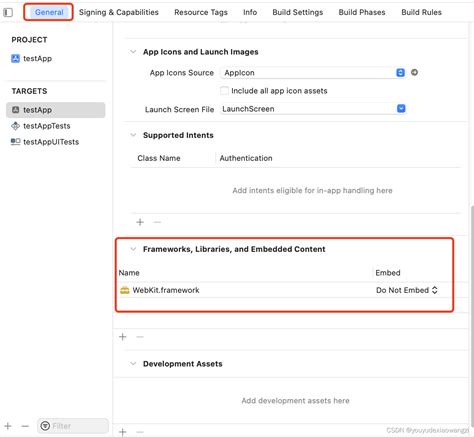This screenshot has width=474, height=437.
Task: Select the testApp project icon
Action: [x=15, y=59]
